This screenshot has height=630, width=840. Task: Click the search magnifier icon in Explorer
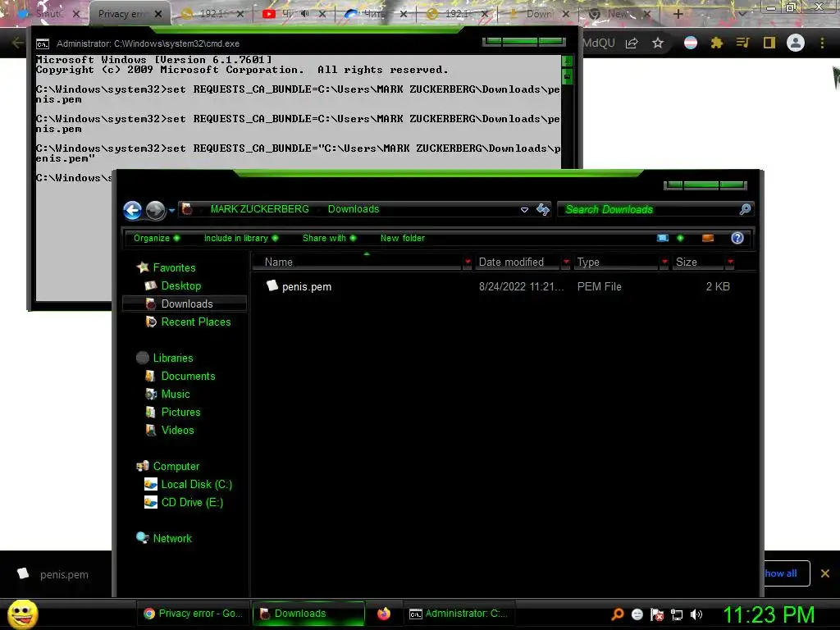745,209
